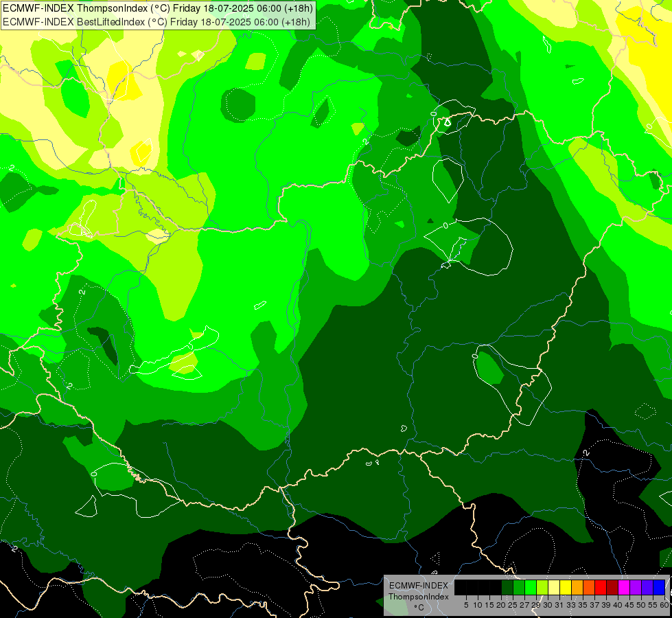Click the legend tick value 30
This screenshot has height=618, width=672.
548,605
